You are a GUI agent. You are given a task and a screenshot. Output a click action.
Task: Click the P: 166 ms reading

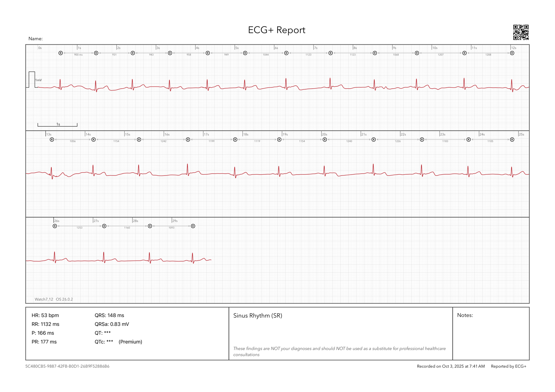pos(43,333)
